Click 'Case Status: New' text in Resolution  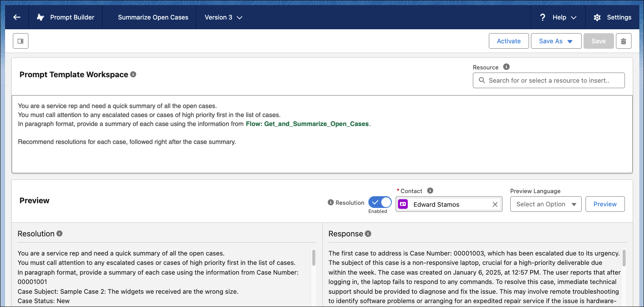coord(44,301)
